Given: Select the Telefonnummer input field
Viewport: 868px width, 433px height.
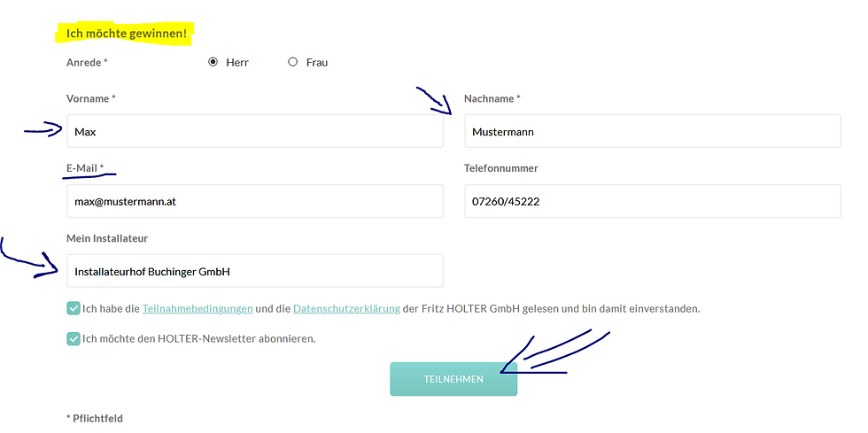Looking at the screenshot, I should tap(652, 201).
